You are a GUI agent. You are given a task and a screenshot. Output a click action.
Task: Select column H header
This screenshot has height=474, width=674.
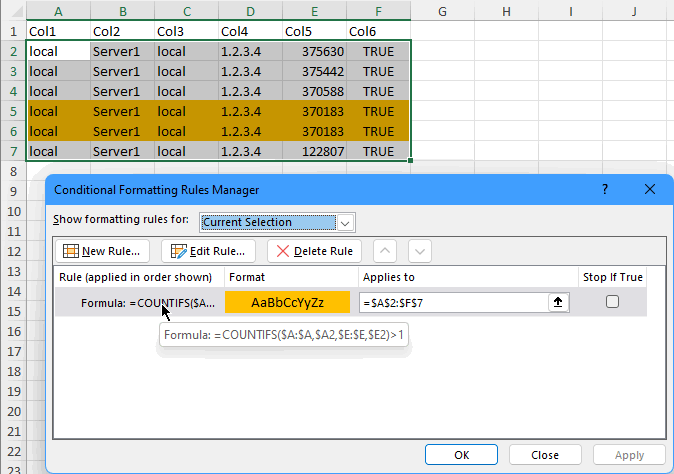tap(506, 11)
